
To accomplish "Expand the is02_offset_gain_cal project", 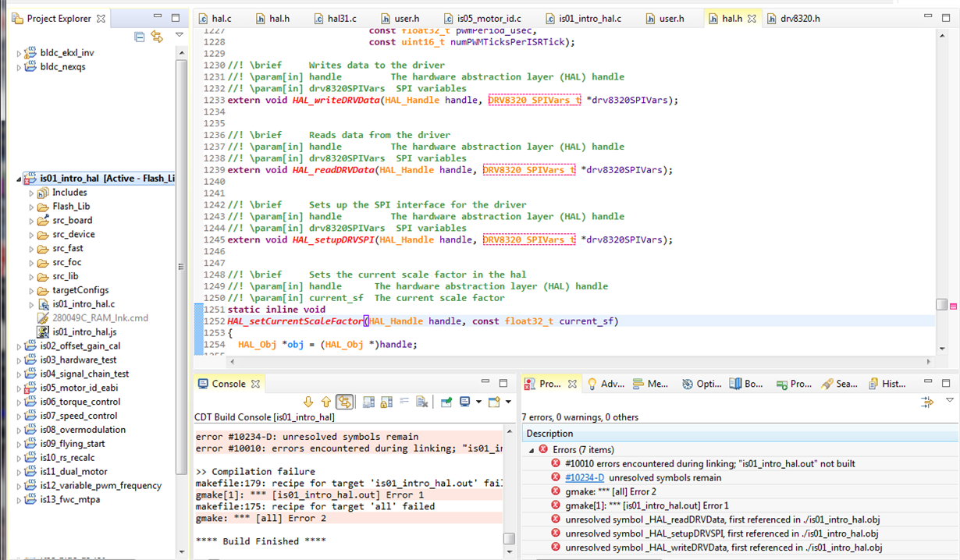I will pos(20,346).
